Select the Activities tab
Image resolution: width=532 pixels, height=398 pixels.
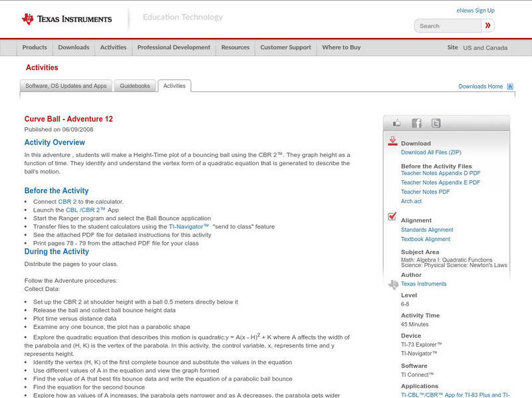pyautogui.click(x=174, y=86)
